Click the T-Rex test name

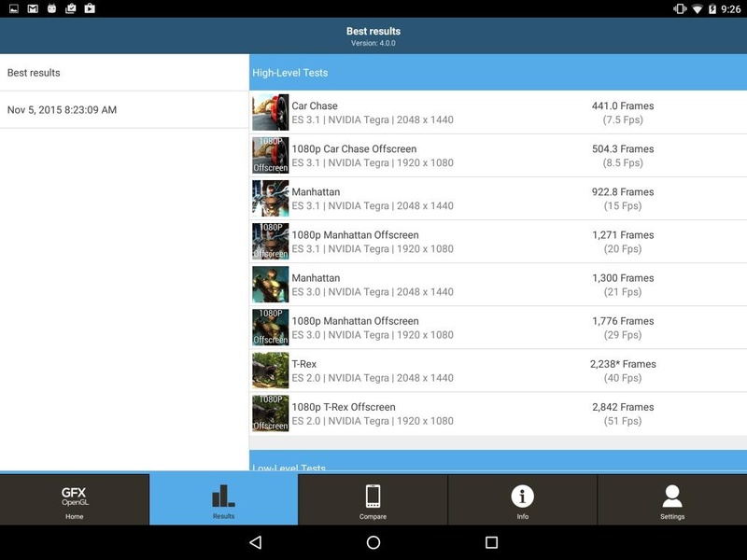tap(304, 364)
